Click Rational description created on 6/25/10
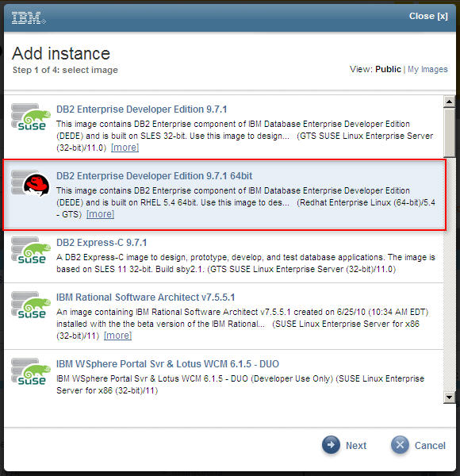The width and height of the screenshot is (460, 476). click(242, 324)
